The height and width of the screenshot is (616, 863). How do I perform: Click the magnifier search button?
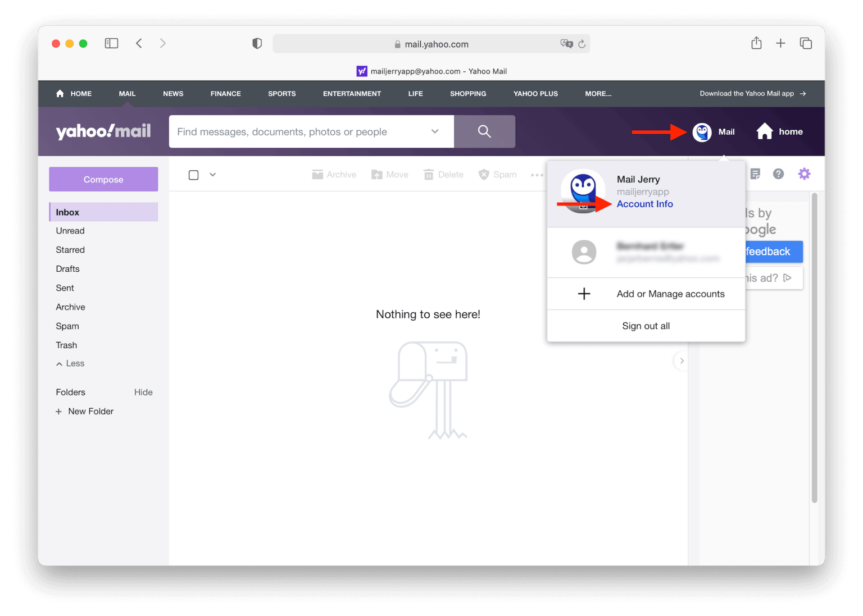(x=484, y=131)
